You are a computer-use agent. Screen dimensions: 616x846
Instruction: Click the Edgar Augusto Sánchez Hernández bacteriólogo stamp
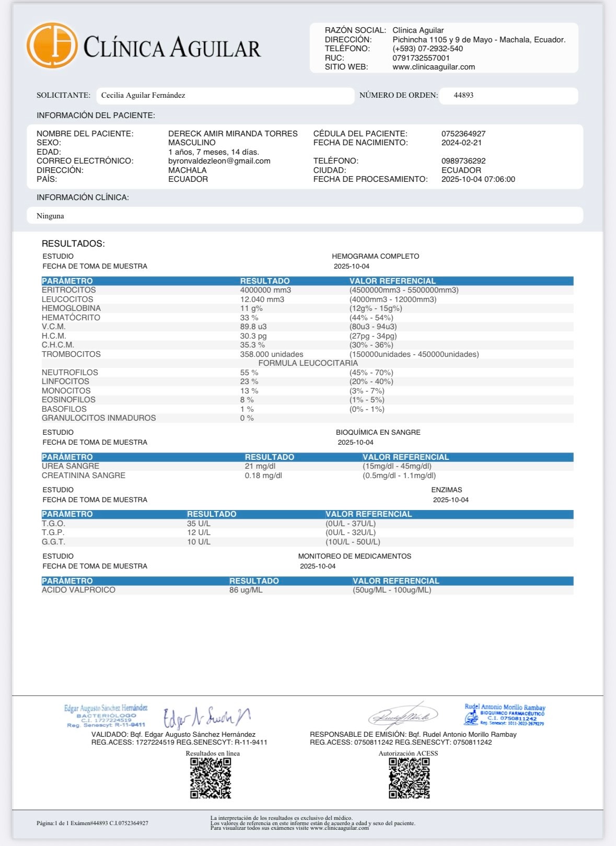point(106,716)
